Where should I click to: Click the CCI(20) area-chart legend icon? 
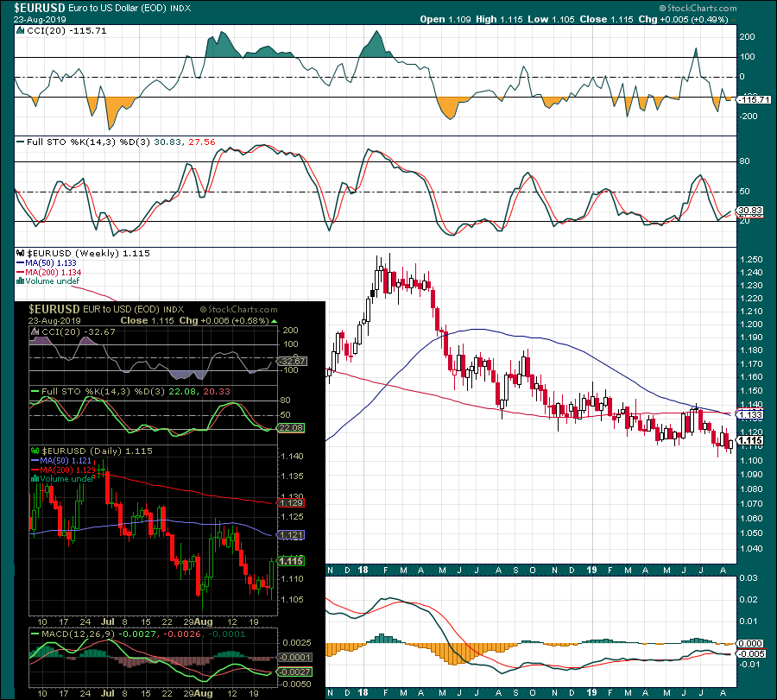[x=21, y=31]
